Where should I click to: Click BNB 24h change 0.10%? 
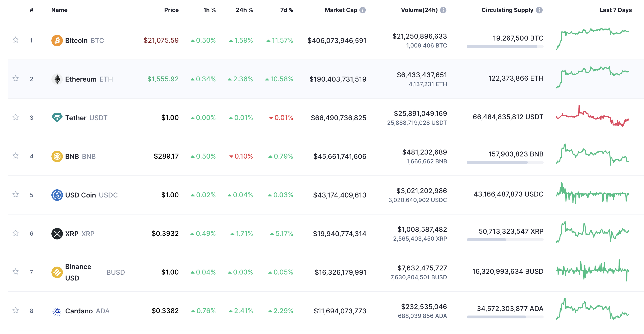click(x=241, y=156)
